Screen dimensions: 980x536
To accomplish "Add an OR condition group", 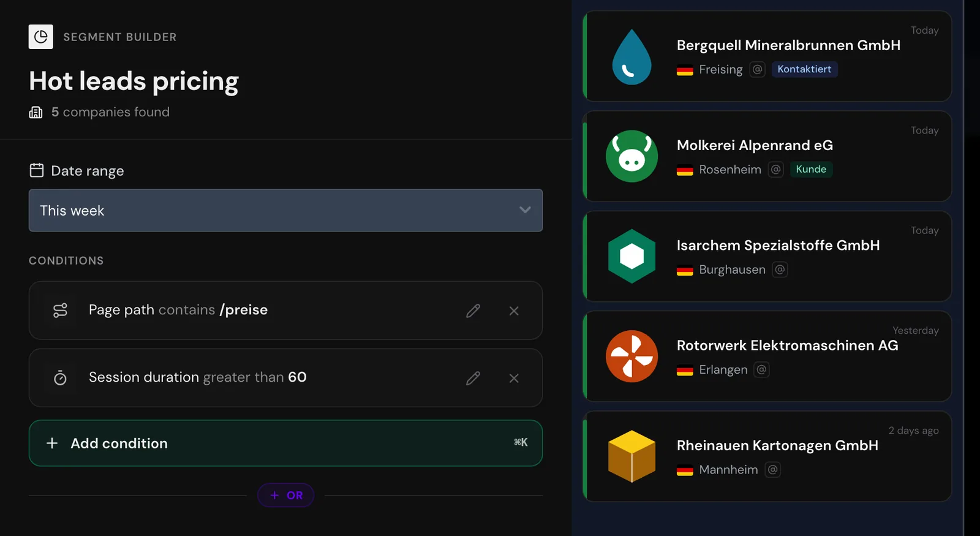I will [x=285, y=495].
